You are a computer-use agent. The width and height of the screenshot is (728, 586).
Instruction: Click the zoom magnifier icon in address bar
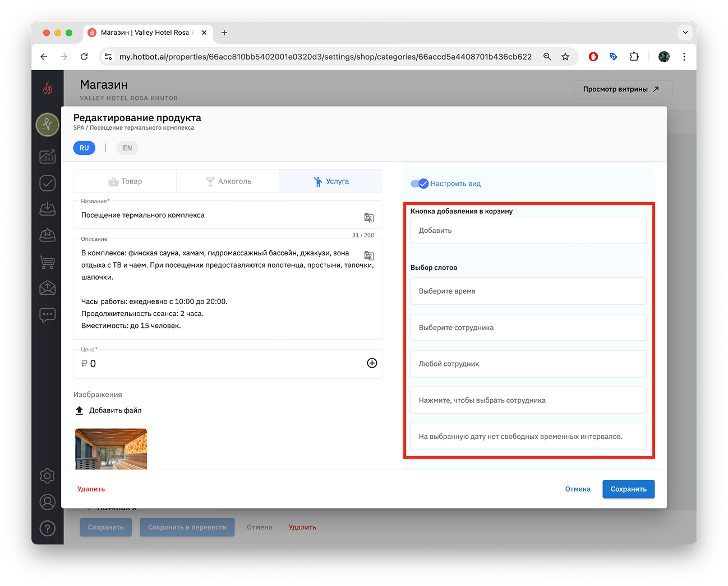point(547,57)
